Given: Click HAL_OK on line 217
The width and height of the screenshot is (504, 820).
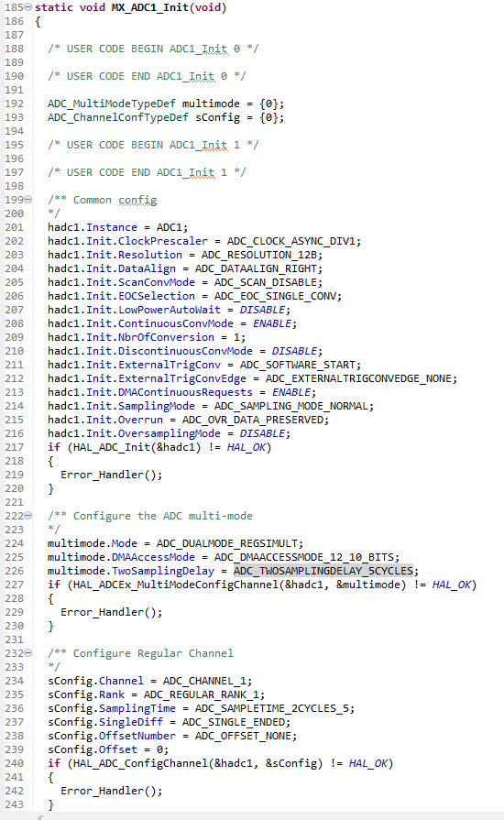Looking at the screenshot, I should [x=247, y=447].
